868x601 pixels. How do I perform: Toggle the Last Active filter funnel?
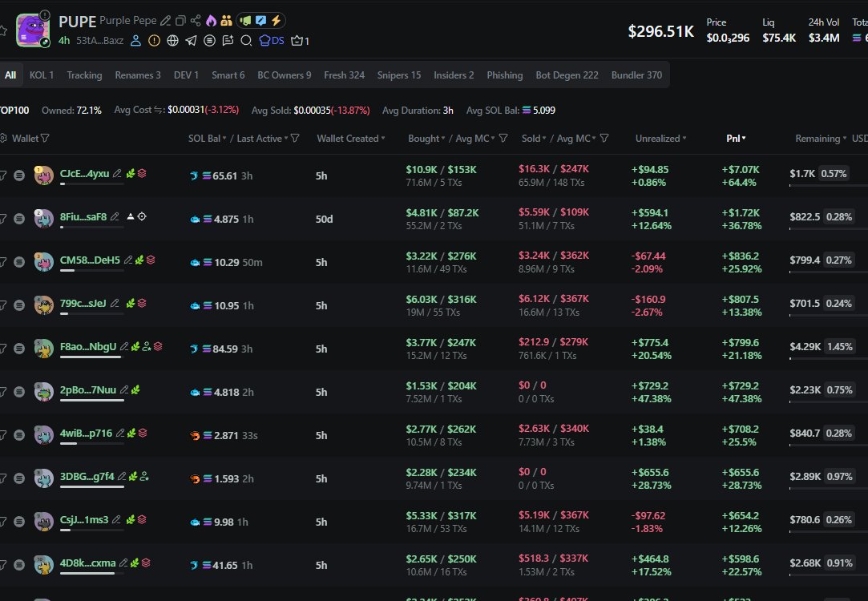pos(295,139)
